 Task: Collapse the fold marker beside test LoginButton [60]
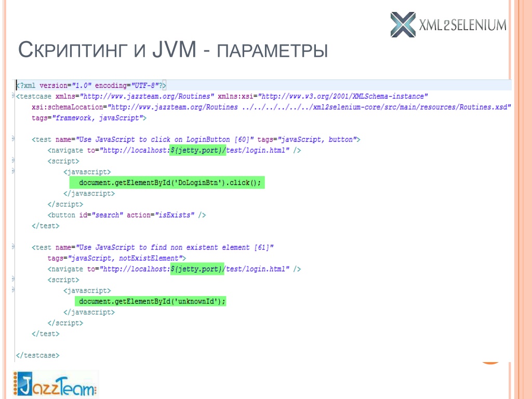pos(13,139)
